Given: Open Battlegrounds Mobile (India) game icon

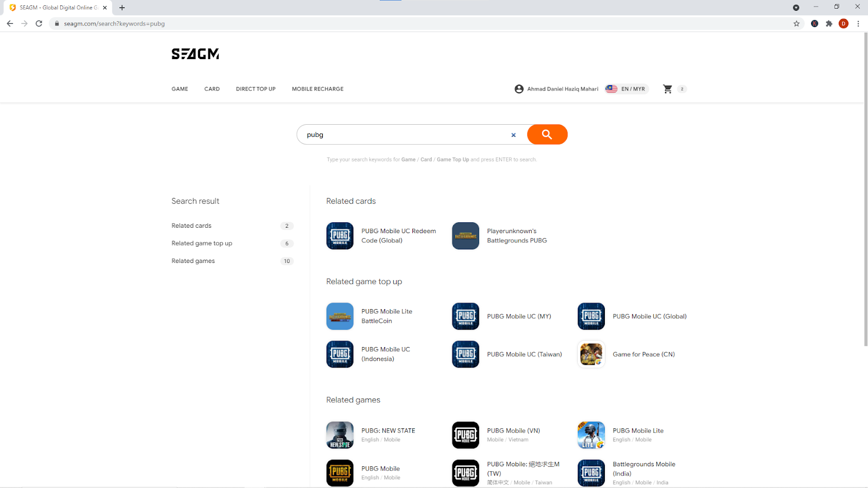Looking at the screenshot, I should 591,473.
